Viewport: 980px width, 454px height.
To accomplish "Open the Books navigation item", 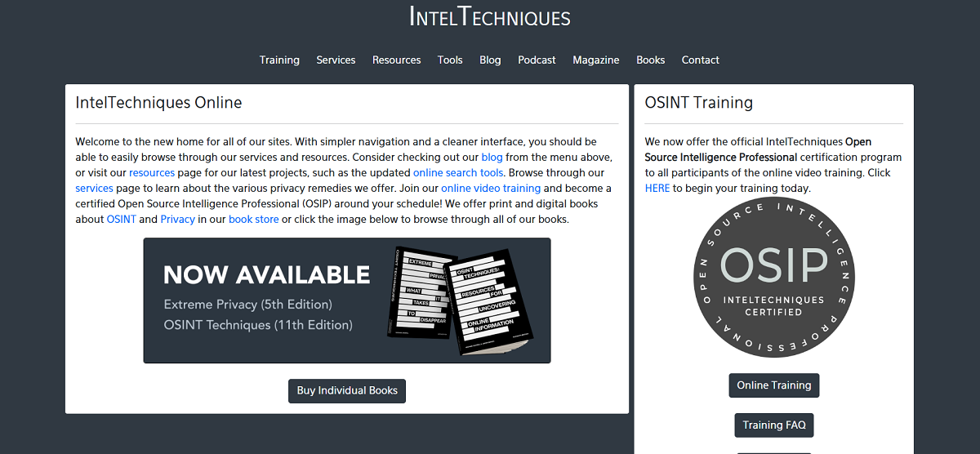I will [651, 60].
